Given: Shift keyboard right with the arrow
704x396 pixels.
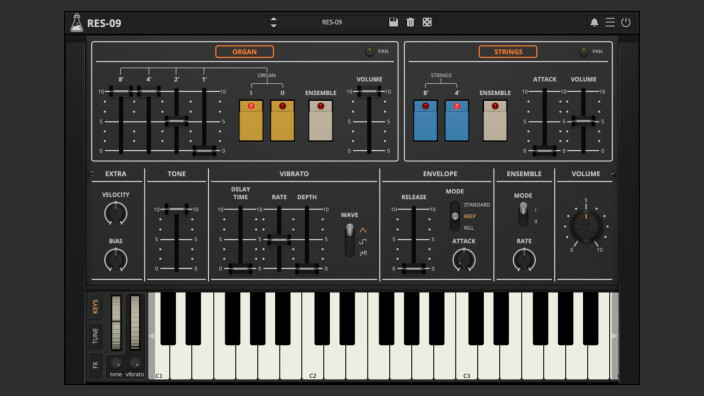Looking at the screenshot, I should tap(614, 336).
